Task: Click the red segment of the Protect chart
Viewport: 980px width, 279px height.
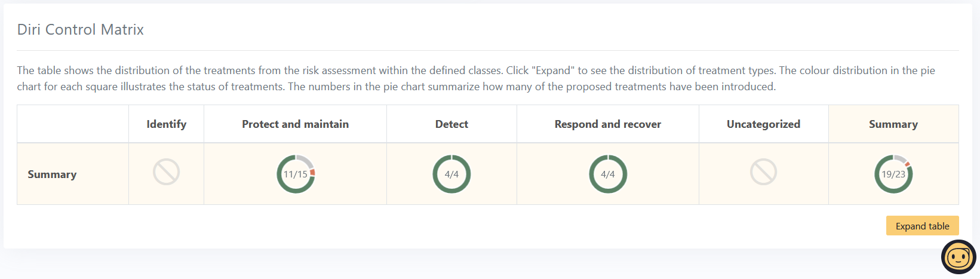Action: click(x=312, y=173)
